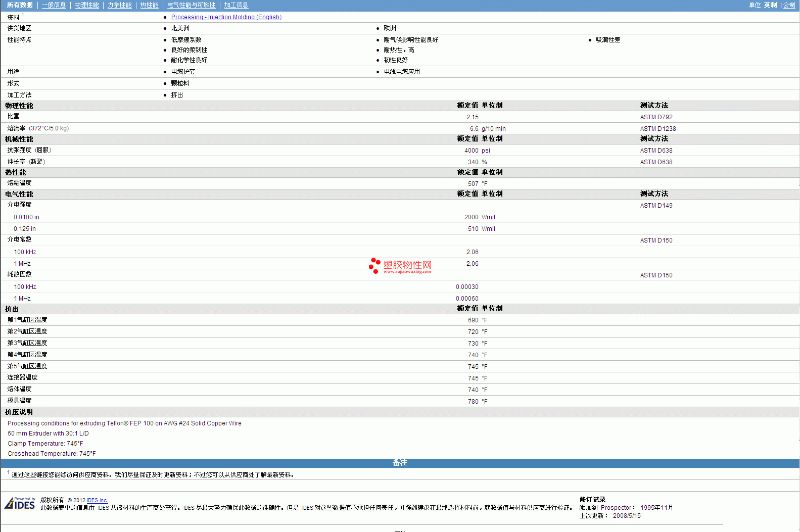Viewport: 800px width, 532px height.
Task: Click the Powered by IDES logo
Action: click(x=20, y=503)
